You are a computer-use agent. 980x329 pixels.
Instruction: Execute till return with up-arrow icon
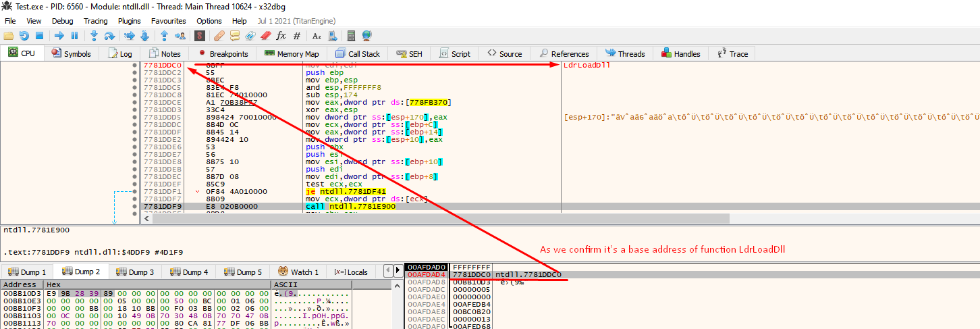[164, 35]
